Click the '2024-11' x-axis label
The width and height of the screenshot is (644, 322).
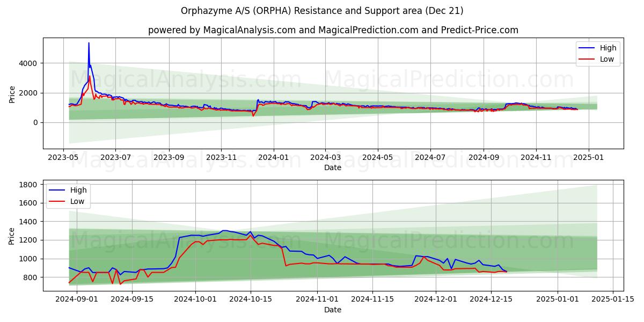536,158
